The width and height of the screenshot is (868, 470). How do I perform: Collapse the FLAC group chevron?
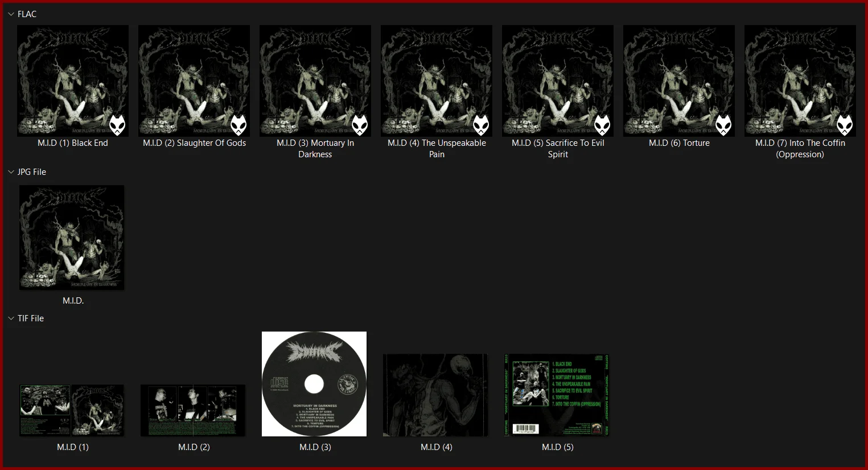point(11,14)
